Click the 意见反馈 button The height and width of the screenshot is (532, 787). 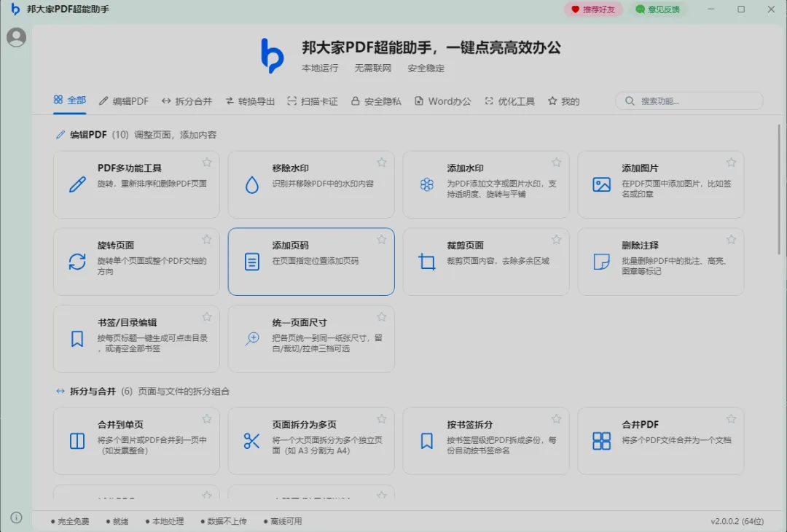point(657,9)
